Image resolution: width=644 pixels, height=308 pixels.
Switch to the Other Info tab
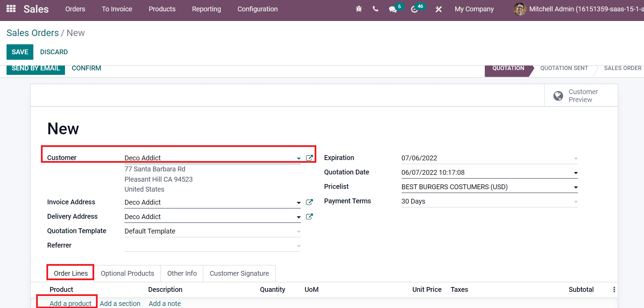click(182, 273)
